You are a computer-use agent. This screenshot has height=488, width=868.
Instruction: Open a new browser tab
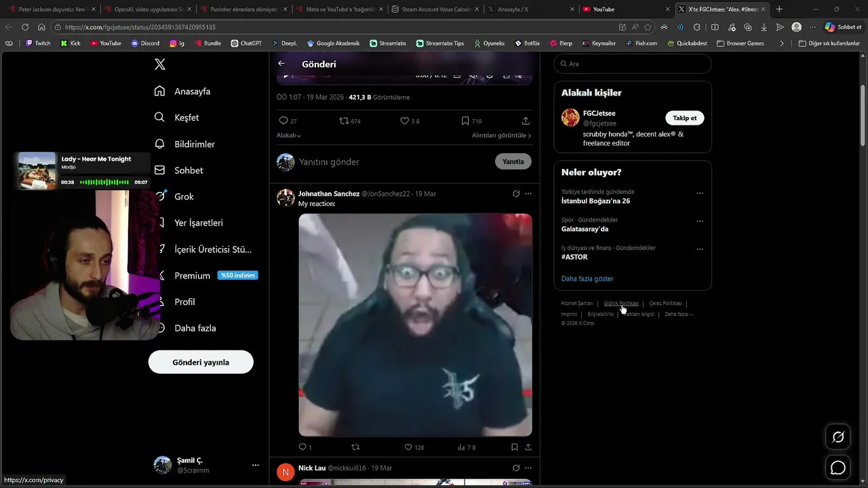click(x=779, y=9)
